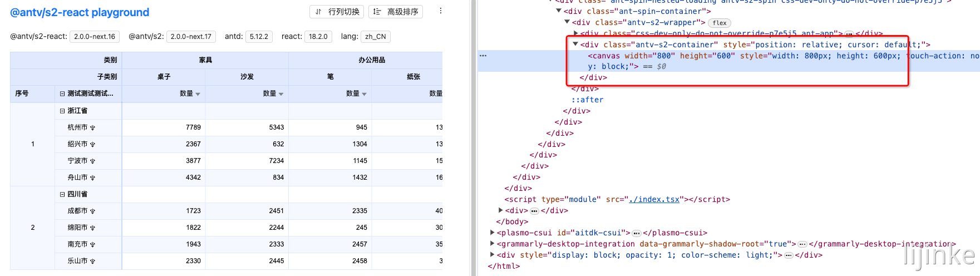Image resolution: width=980 pixels, height=276 pixels.
Task: Click the cell with value 2244
Action: pyautogui.click(x=247, y=228)
